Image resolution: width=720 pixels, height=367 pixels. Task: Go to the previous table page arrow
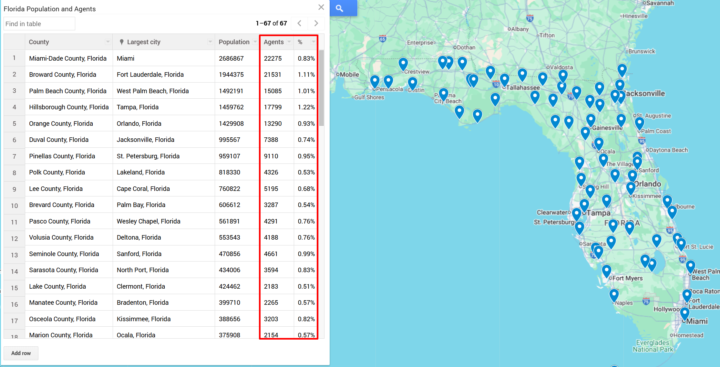pyautogui.click(x=299, y=23)
